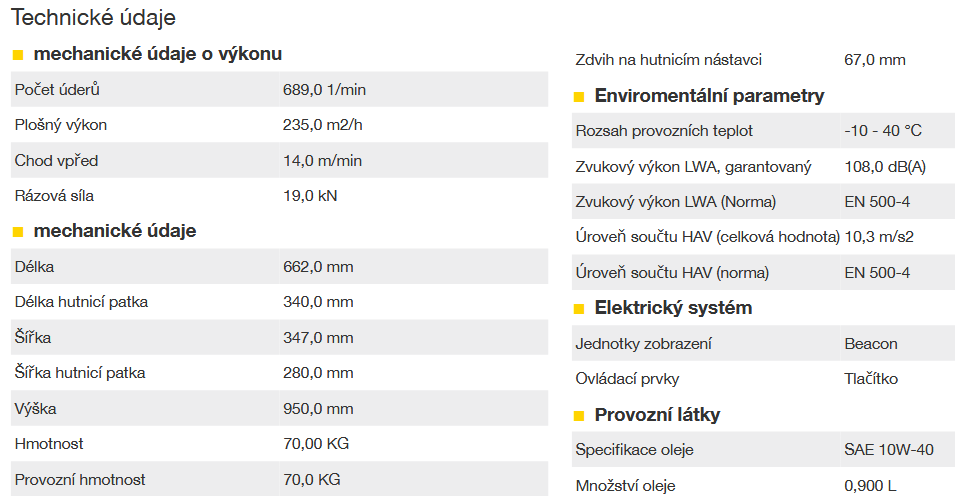
Task: Select the Šířka 347,0 mm value
Action: [318, 337]
